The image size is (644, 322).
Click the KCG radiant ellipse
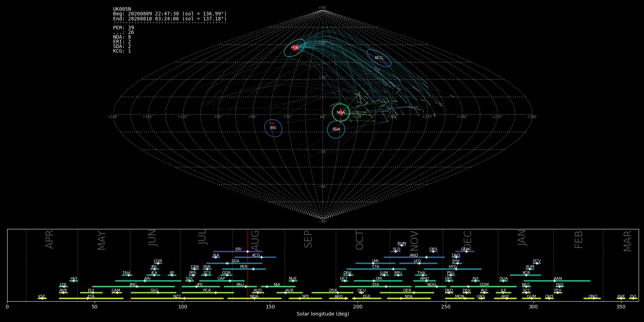tap(379, 58)
